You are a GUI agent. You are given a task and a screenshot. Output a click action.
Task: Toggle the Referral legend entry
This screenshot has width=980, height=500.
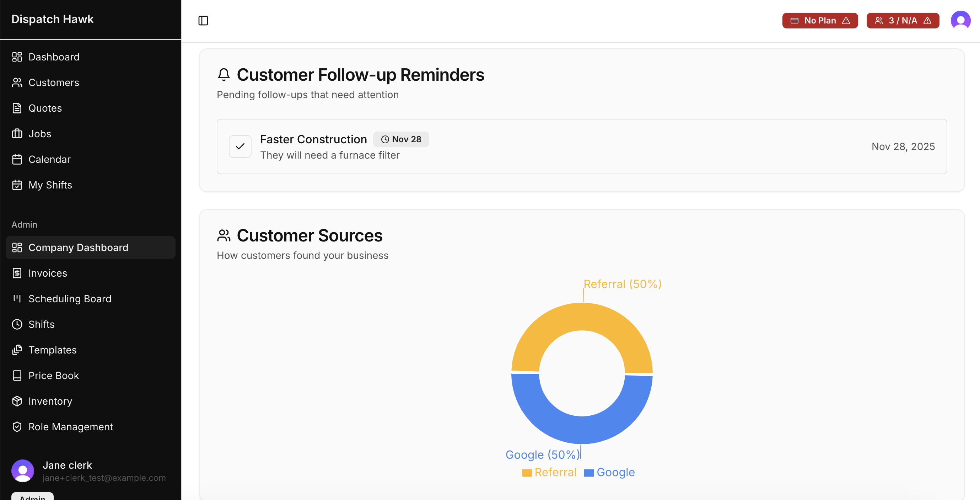click(549, 472)
